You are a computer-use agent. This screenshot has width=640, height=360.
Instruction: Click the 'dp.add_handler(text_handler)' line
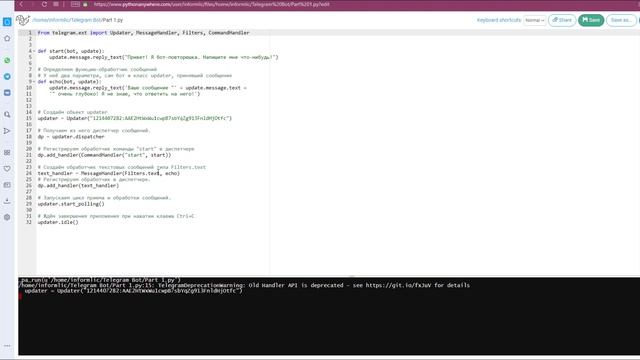tap(78, 186)
